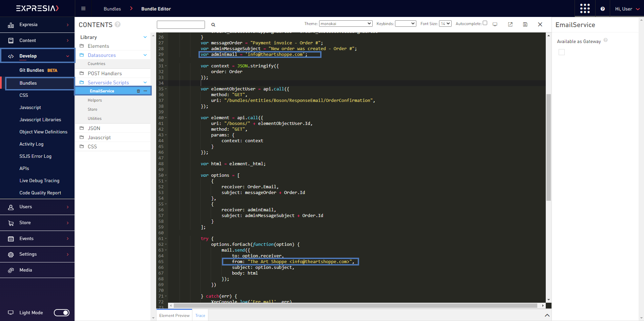Open editor in new window icon
Image resolution: width=644 pixels, height=321 pixels.
pos(510,24)
